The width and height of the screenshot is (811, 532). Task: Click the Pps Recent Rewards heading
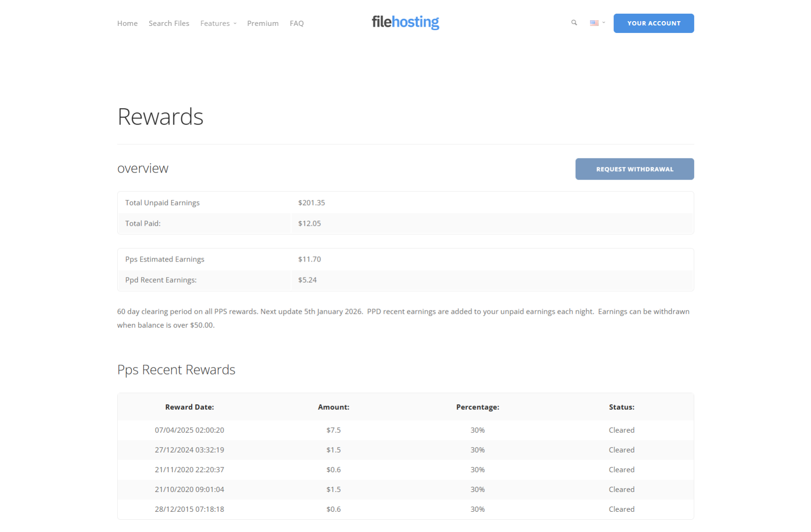176,370
